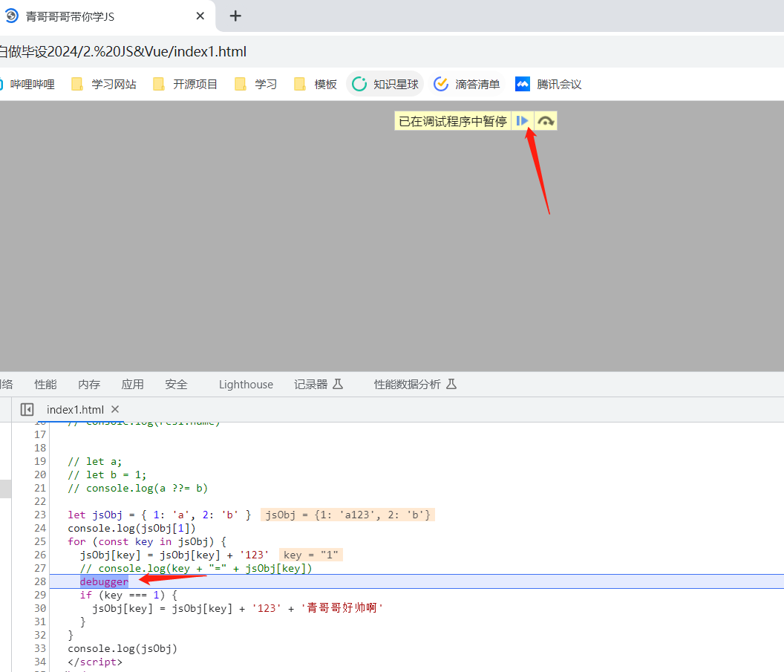Set breakpoint on line 26 gutter

coord(40,555)
